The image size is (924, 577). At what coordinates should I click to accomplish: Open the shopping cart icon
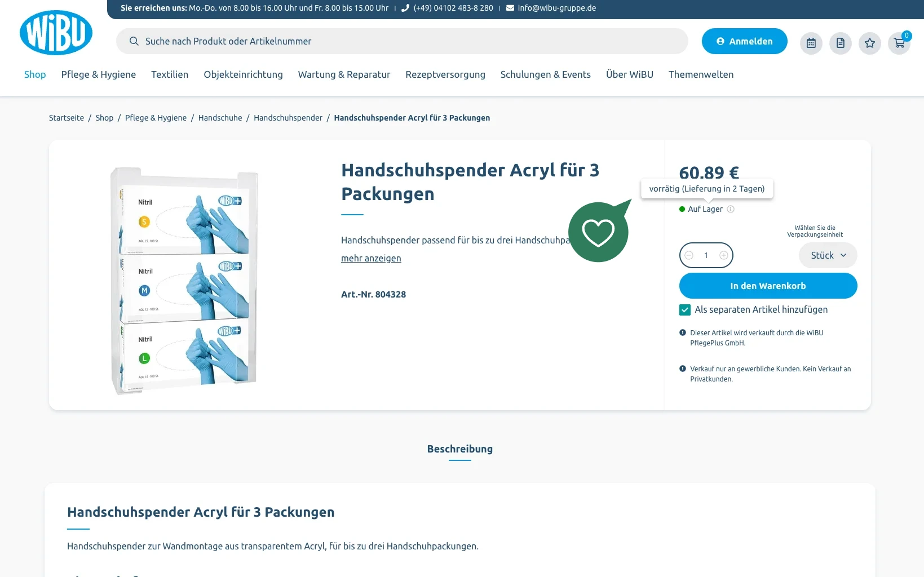click(899, 43)
